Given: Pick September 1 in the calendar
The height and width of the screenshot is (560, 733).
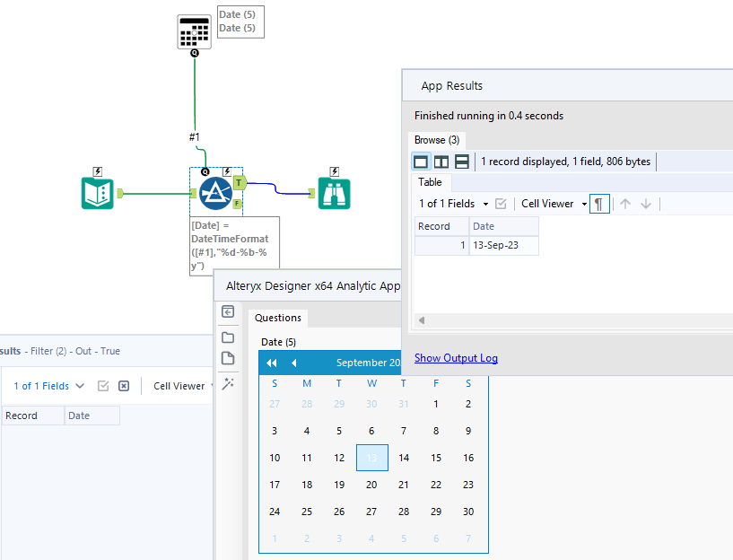Looking at the screenshot, I should 436,404.
